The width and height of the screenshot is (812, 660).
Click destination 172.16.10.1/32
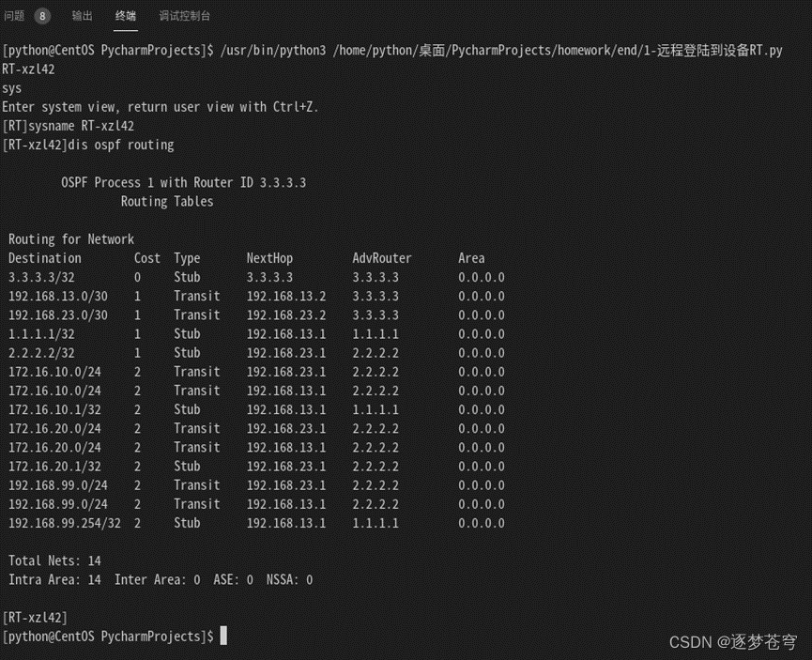click(x=54, y=409)
